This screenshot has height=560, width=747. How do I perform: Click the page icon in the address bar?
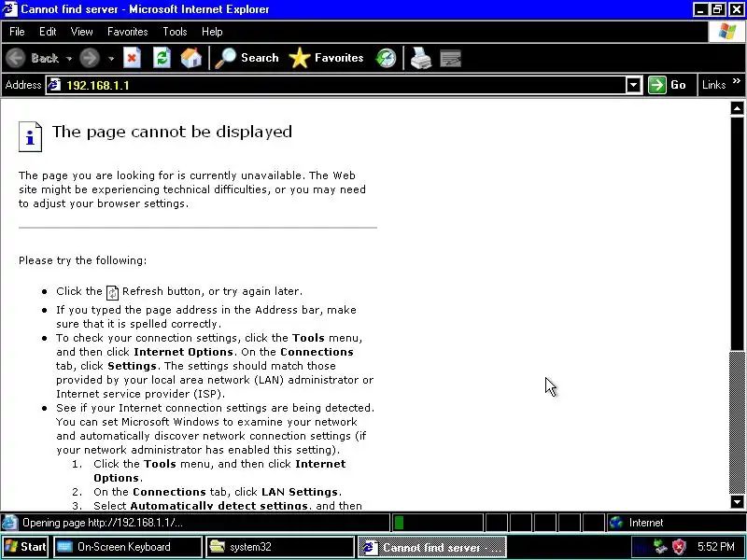(x=54, y=85)
